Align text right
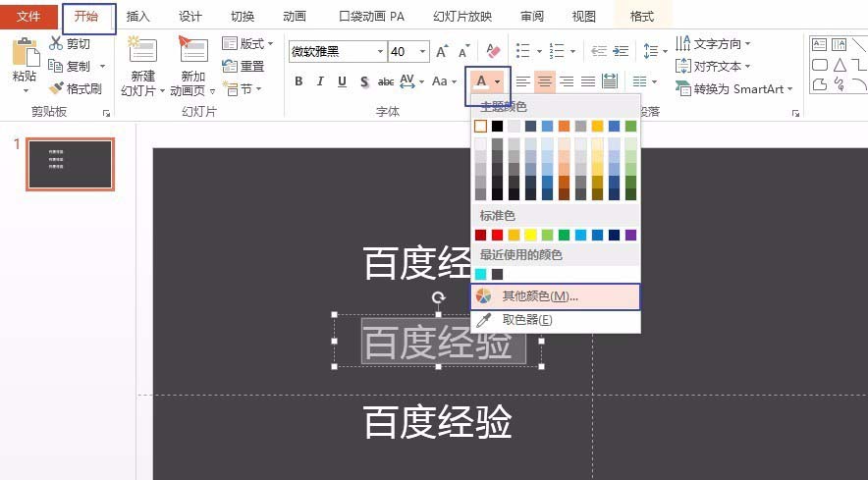The image size is (868, 480). (567, 81)
